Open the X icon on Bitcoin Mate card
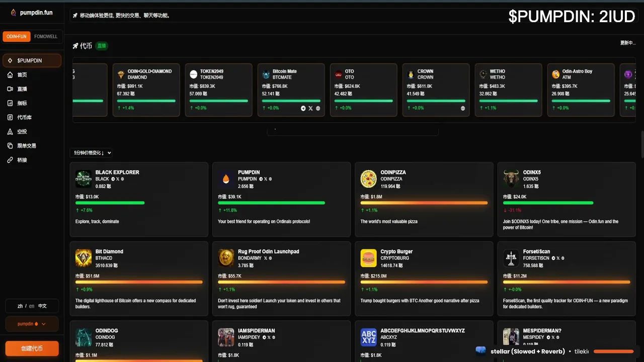644x362 pixels. [310, 108]
